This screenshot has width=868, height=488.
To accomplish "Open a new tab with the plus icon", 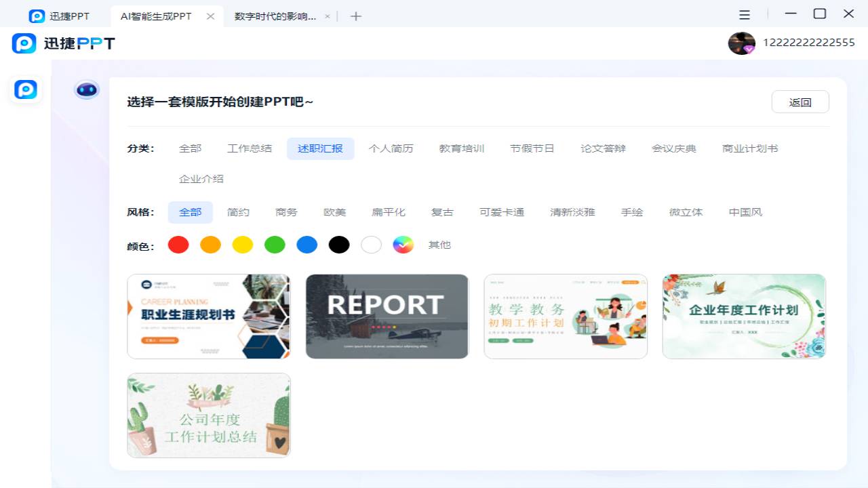I will 355,16.
